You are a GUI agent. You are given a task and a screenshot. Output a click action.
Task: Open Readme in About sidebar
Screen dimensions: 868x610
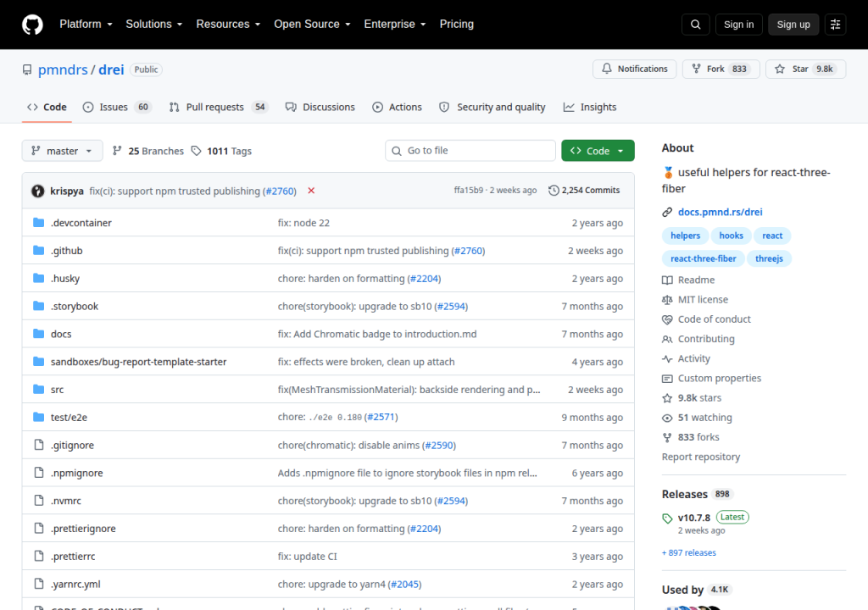pos(688,280)
